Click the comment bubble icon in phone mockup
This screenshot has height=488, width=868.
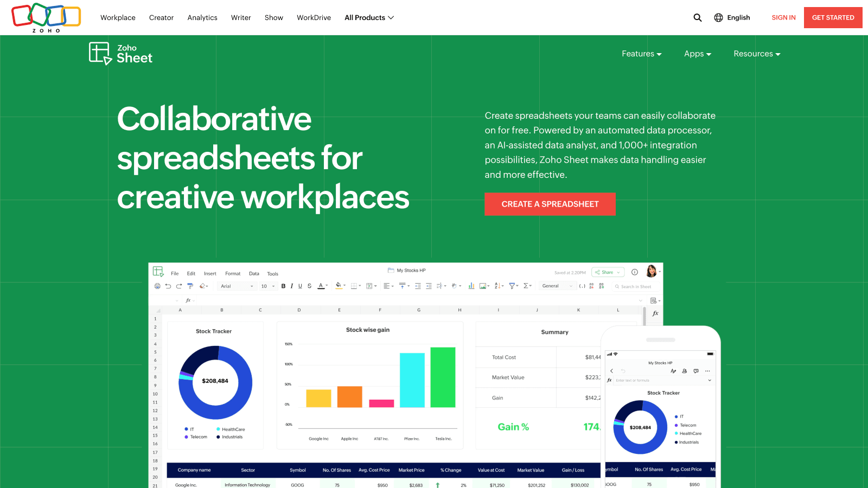[x=696, y=371]
